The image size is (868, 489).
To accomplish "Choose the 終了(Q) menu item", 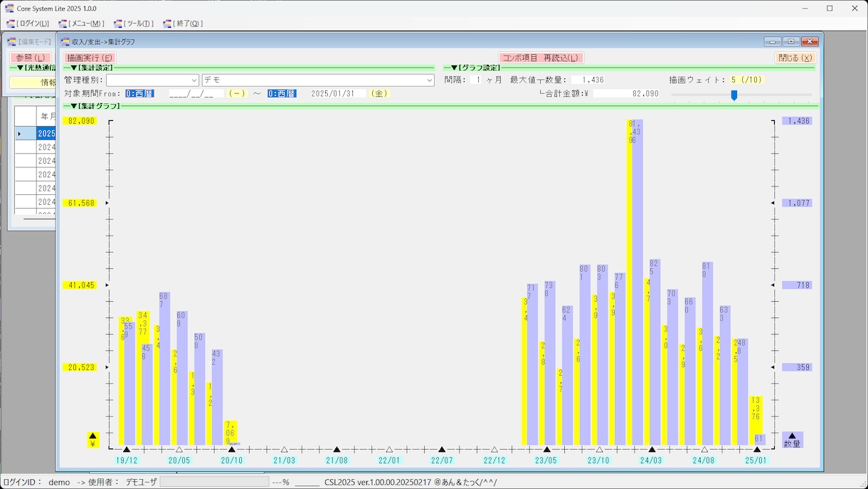I will tap(184, 23).
